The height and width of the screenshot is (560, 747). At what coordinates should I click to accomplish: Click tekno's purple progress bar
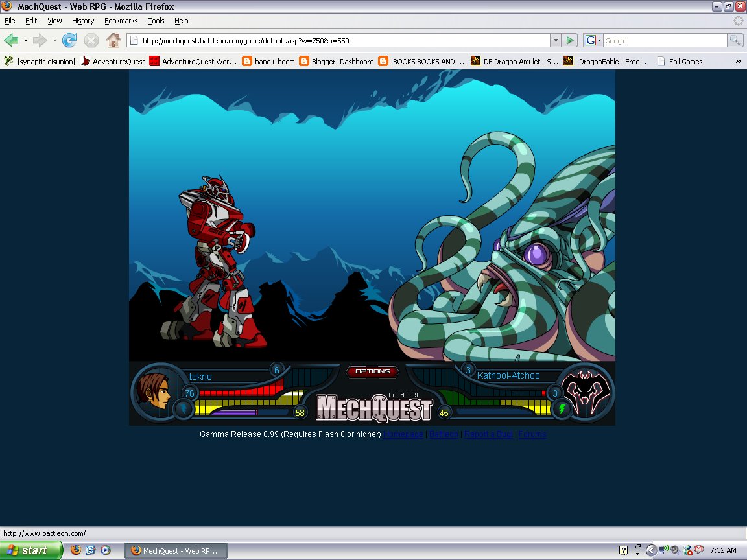point(234,412)
